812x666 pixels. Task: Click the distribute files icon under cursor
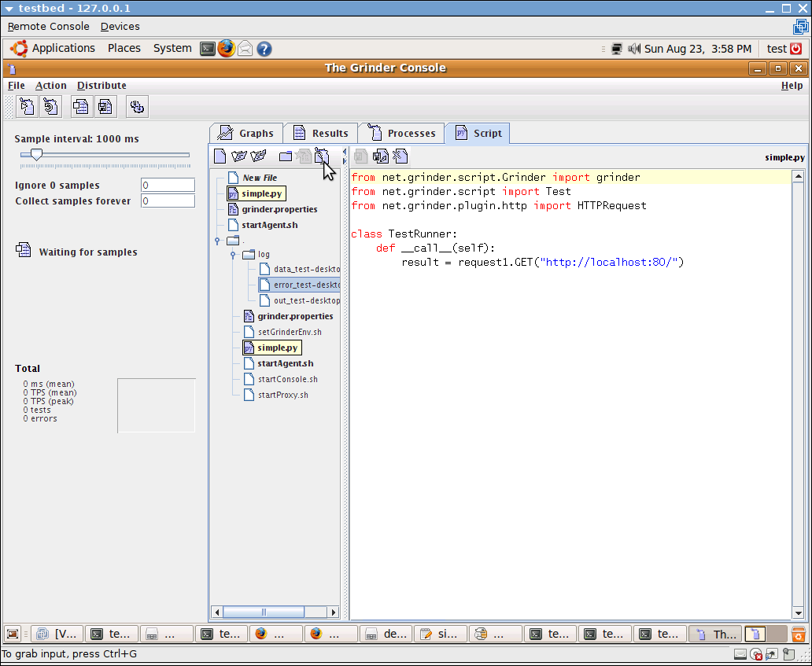pyautogui.click(x=322, y=156)
